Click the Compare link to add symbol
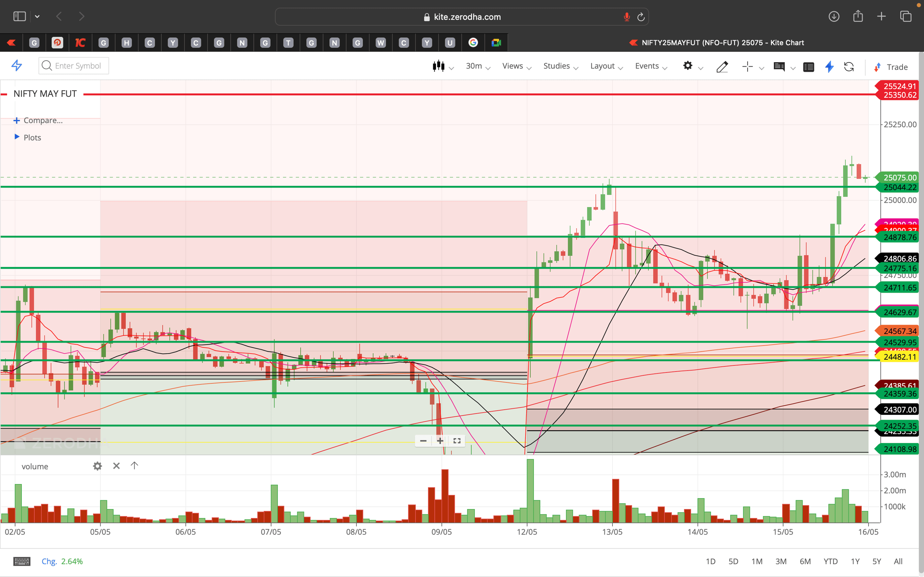This screenshot has width=924, height=577. coord(43,120)
